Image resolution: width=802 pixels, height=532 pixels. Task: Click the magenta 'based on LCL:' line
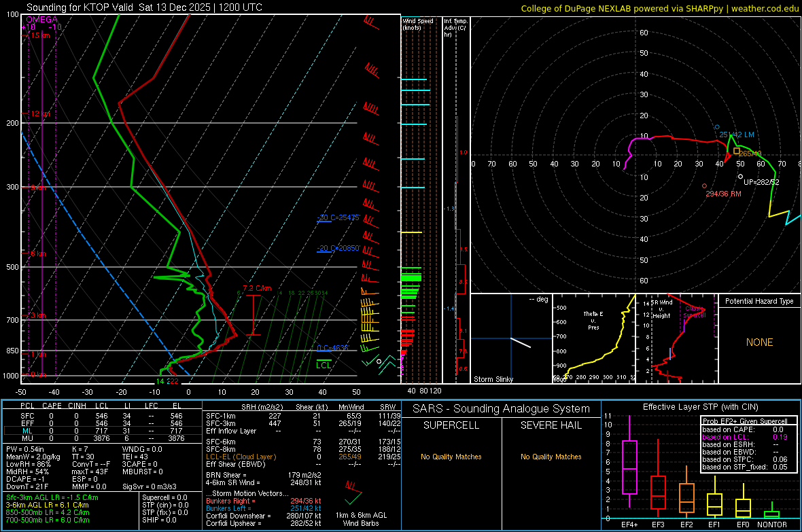coord(745,437)
